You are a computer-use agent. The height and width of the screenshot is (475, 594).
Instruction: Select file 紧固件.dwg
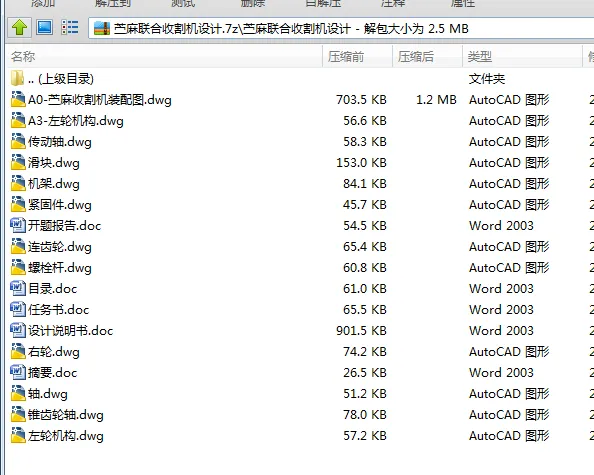[x=59, y=205]
